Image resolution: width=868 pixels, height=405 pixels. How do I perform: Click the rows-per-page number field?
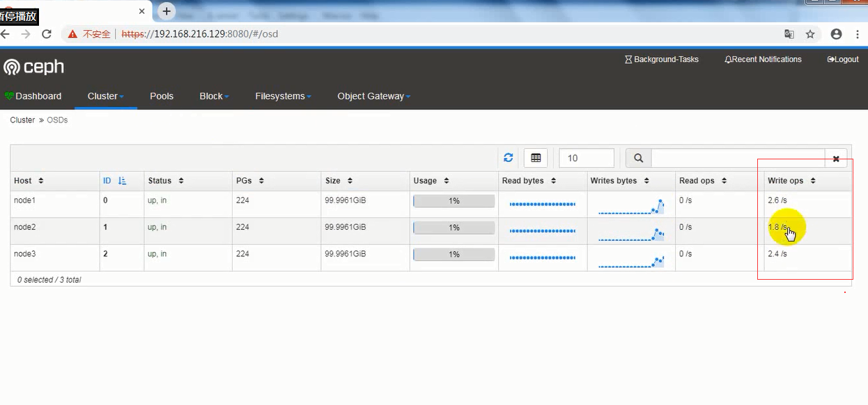(587, 158)
